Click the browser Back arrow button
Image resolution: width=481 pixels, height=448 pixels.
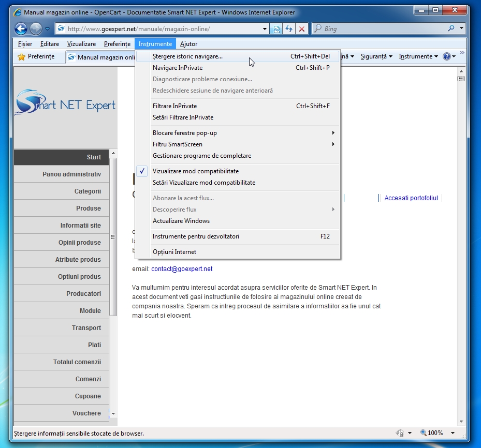[x=21, y=29]
